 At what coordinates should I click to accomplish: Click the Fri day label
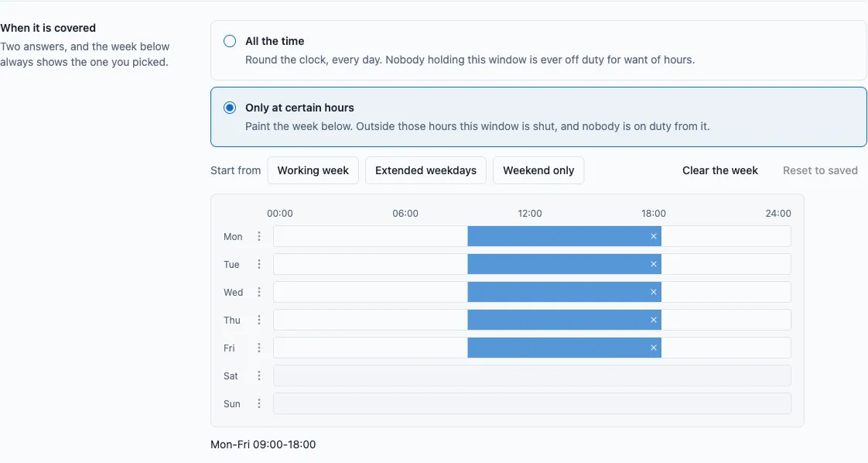(x=229, y=348)
